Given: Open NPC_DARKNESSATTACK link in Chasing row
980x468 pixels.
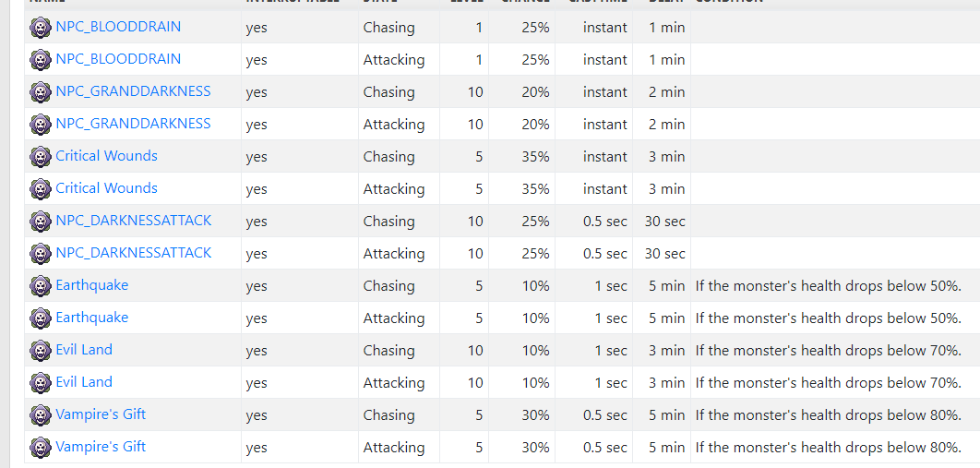Looking at the screenshot, I should click(x=134, y=221).
